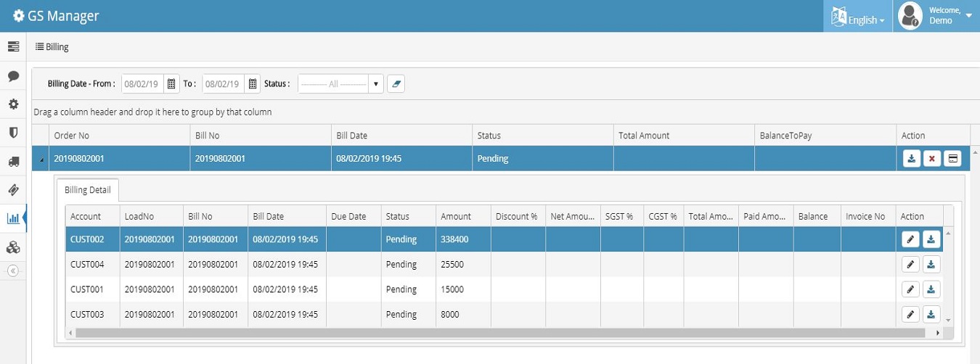Open the shield sidebar icon
This screenshot has height=364, width=980.
pos(13,133)
